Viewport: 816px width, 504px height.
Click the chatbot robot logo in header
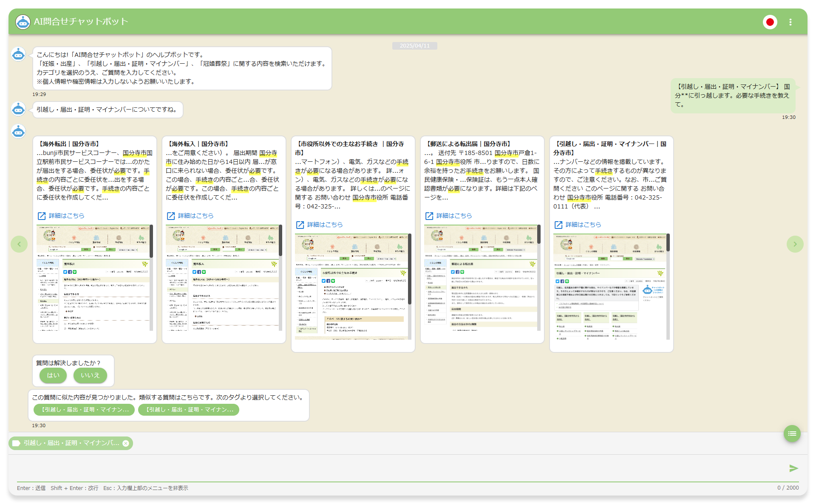tap(23, 22)
